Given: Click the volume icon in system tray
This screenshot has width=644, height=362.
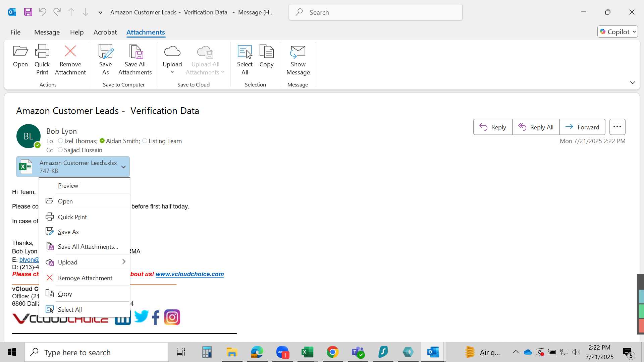Looking at the screenshot, I should tap(576, 352).
